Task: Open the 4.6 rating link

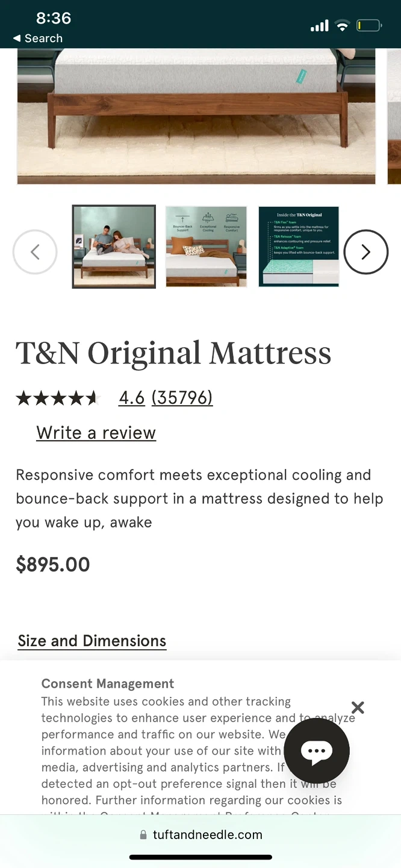Action: tap(132, 398)
